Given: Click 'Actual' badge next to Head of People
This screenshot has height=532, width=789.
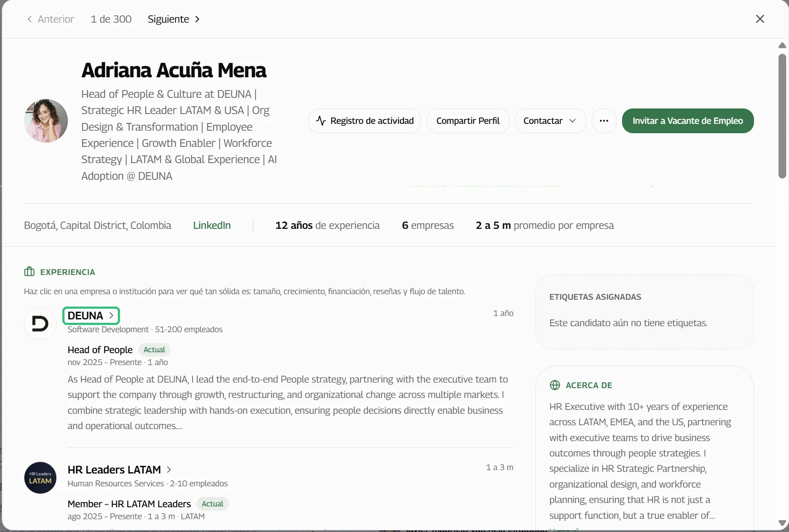Looking at the screenshot, I should click(154, 350).
